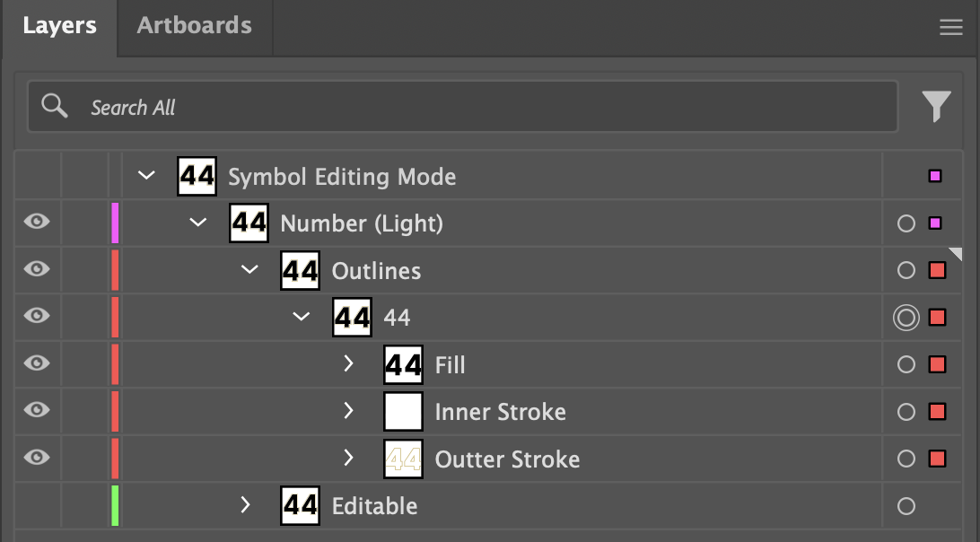This screenshot has height=542, width=980.
Task: Click into the Search All field
Action: [x=449, y=108]
